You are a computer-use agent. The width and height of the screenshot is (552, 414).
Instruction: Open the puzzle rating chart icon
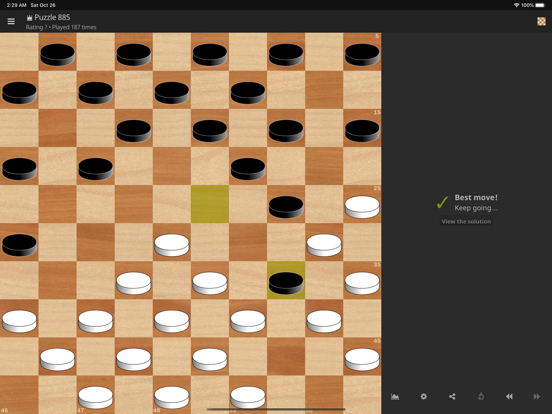[395, 396]
